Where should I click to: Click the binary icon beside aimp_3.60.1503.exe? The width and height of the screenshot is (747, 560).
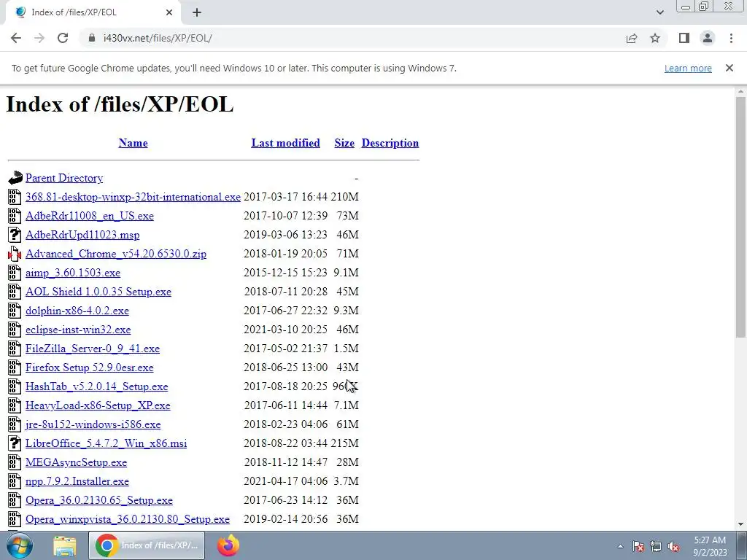tap(15, 273)
